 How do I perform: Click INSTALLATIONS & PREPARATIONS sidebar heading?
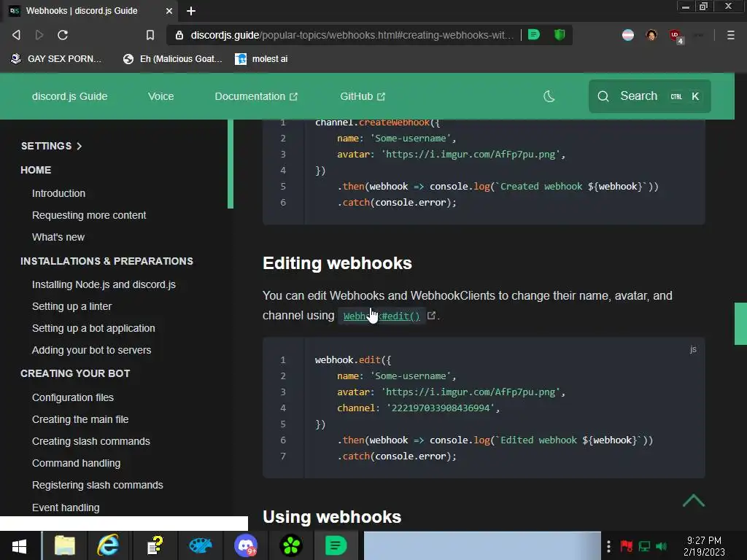tap(107, 261)
